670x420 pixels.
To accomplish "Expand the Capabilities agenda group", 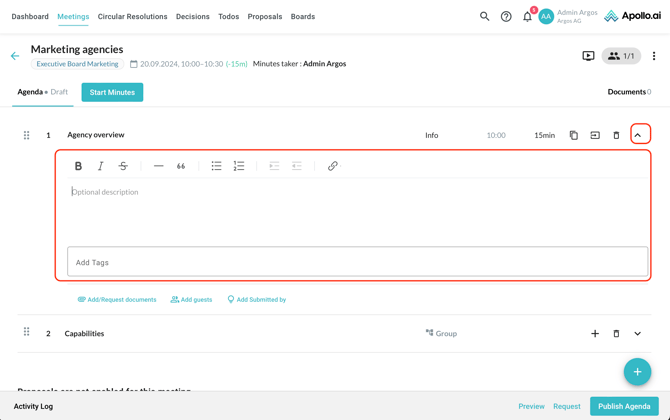I will coord(638,334).
